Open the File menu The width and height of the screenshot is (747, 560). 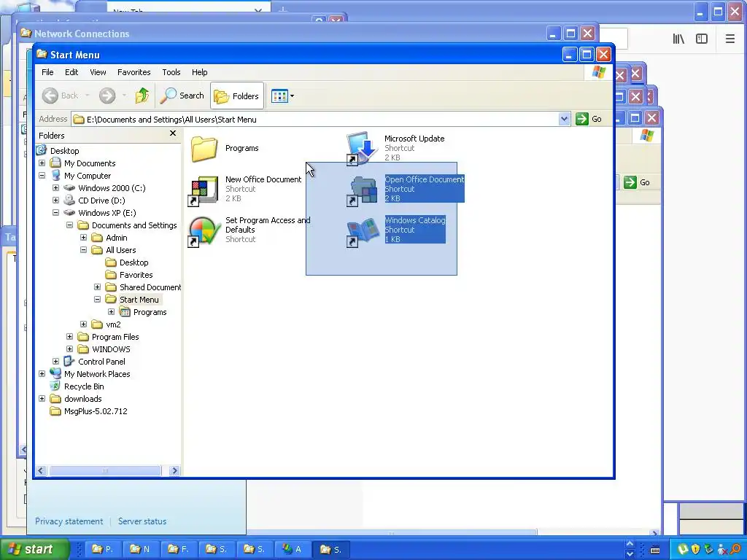(x=47, y=72)
